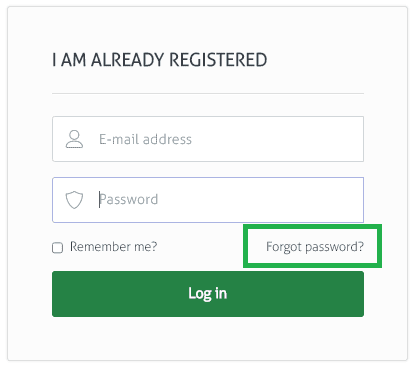Viewport: 418px width, 366px height.
Task: Click the word 'password?' in the link
Action: [334, 247]
